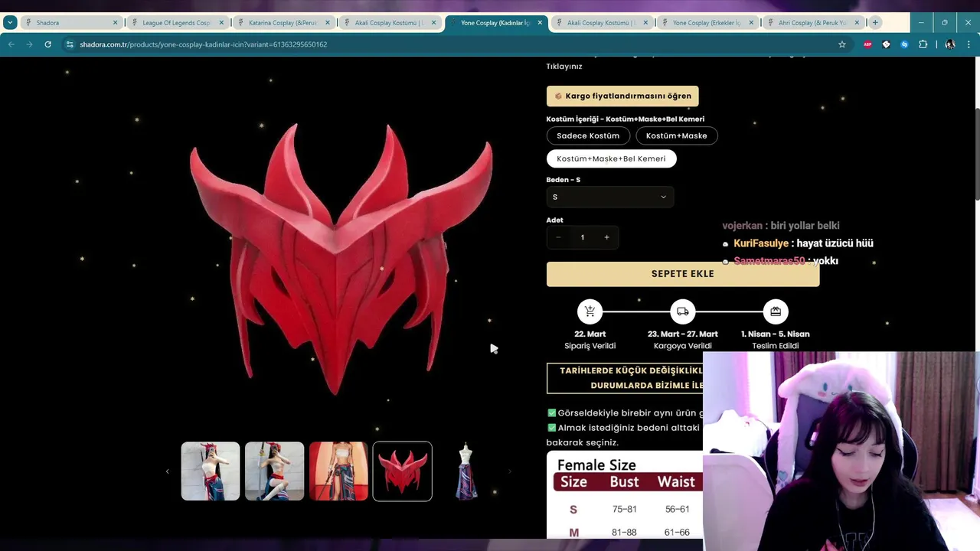Viewport: 980px width, 551px height.
Task: Reload the current page
Action: pyautogui.click(x=47, y=44)
